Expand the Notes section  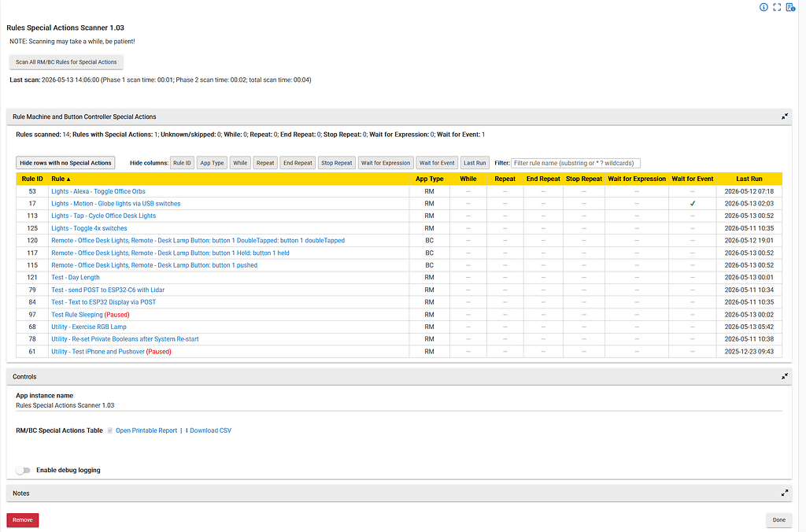pos(785,493)
